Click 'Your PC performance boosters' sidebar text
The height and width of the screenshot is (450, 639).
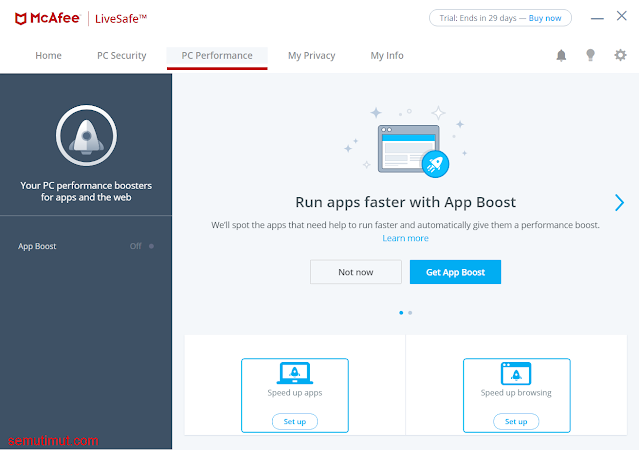click(86, 191)
